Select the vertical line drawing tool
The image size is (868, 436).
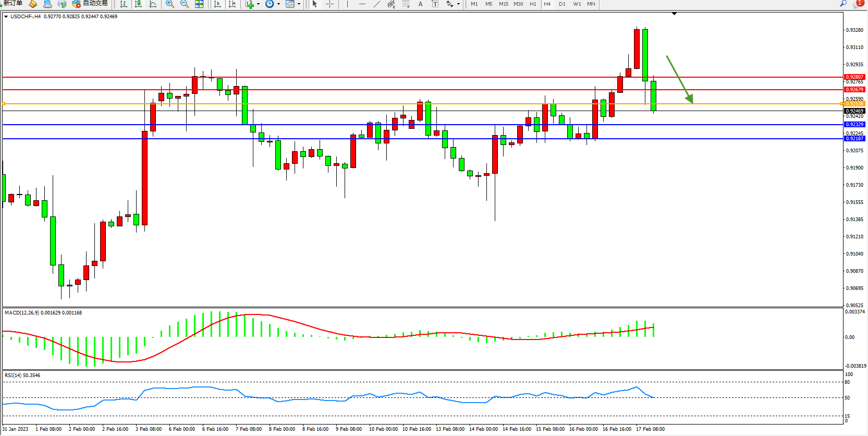(x=347, y=4)
